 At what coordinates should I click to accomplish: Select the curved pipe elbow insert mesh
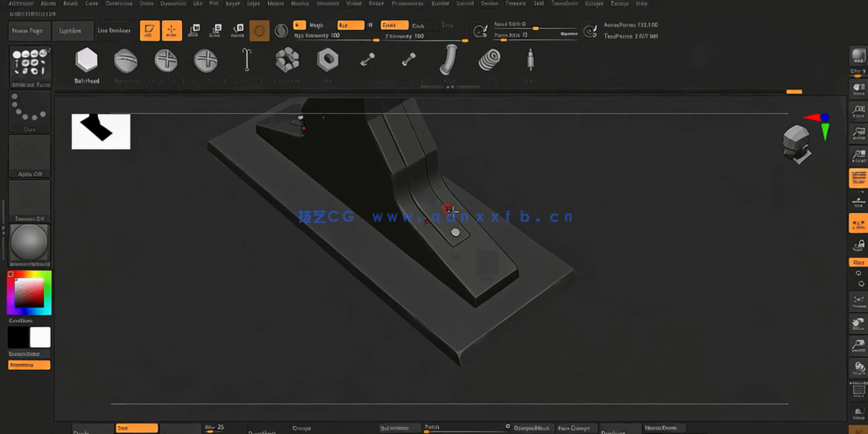448,60
